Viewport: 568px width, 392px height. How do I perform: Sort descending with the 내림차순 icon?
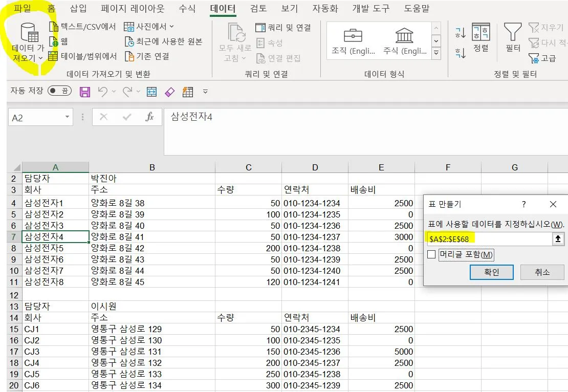[461, 53]
